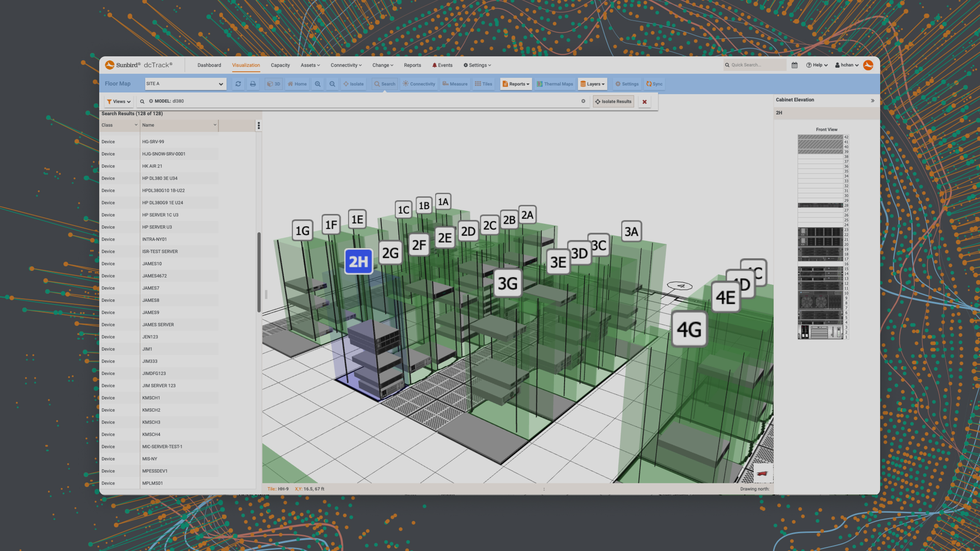Toggle the Tiles display button
This screenshot has width=980, height=551.
484,84
